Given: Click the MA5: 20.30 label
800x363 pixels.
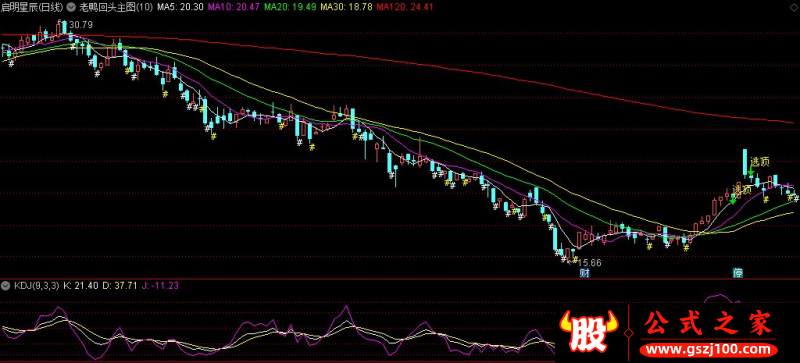Looking at the screenshot, I should (181, 8).
